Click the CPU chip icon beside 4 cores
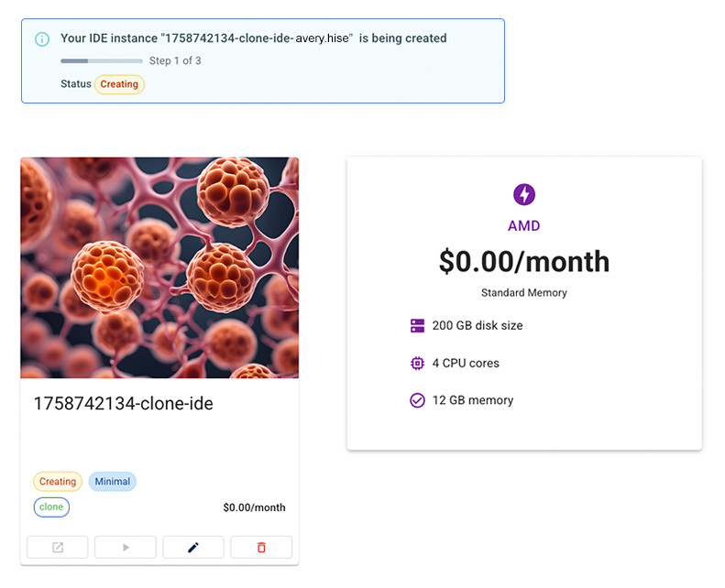This screenshot has width=725, height=588. pyautogui.click(x=418, y=364)
